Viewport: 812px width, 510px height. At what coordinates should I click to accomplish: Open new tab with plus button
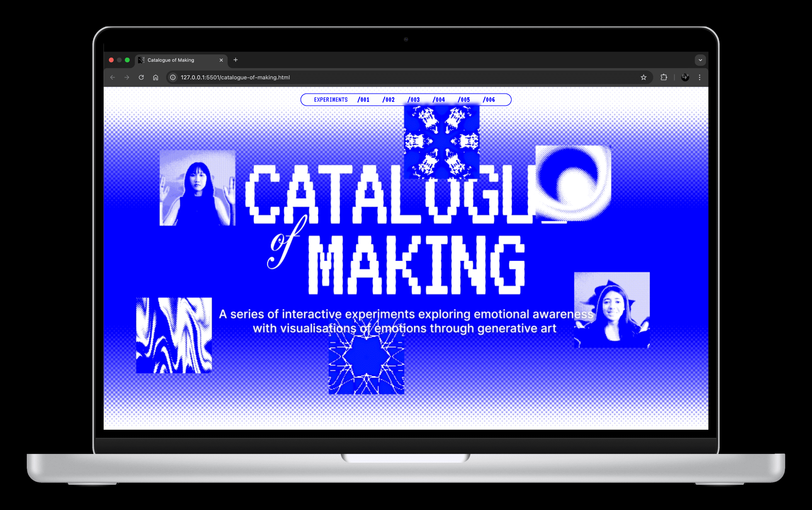pyautogui.click(x=236, y=60)
